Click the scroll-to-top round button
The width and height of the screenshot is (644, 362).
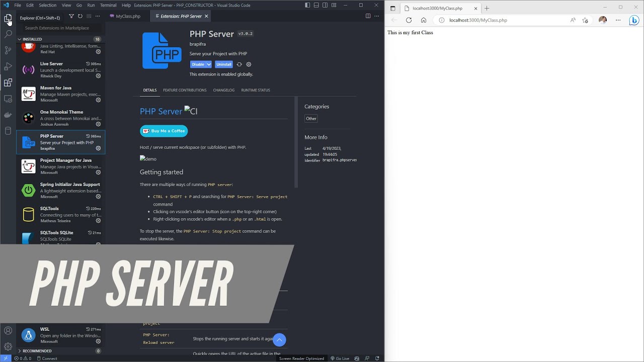click(279, 340)
